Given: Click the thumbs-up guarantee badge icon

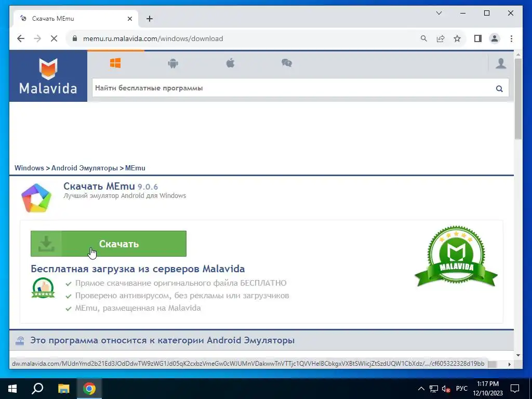Looking at the screenshot, I should point(43,288).
